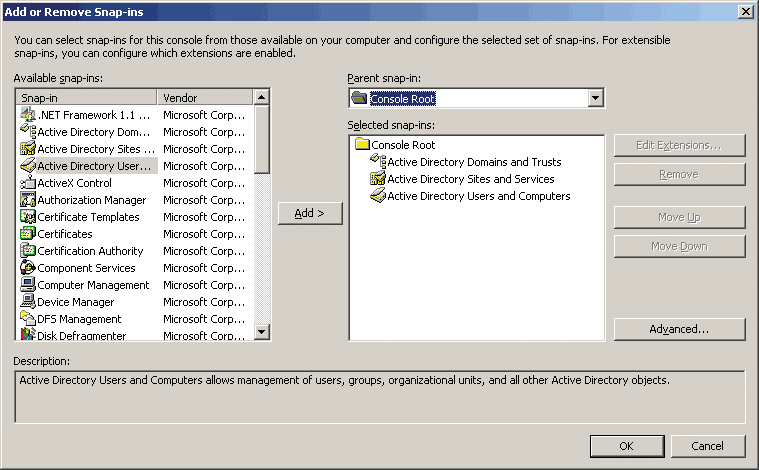Open the Parent snap-in dropdown
This screenshot has height=470, width=759.
click(x=596, y=98)
